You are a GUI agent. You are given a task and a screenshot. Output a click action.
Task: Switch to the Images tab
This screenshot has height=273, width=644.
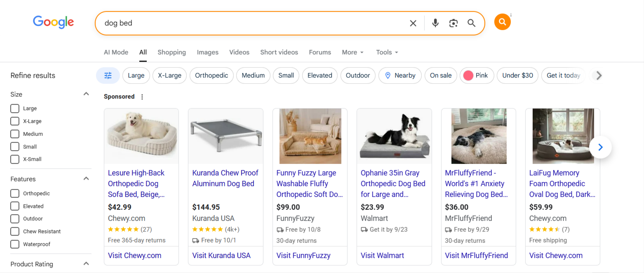coord(207,52)
